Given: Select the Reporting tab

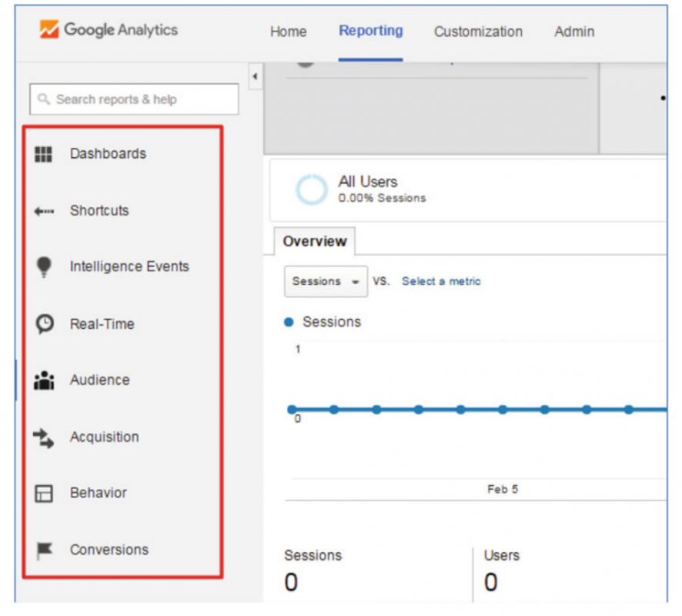Looking at the screenshot, I should click(x=371, y=31).
